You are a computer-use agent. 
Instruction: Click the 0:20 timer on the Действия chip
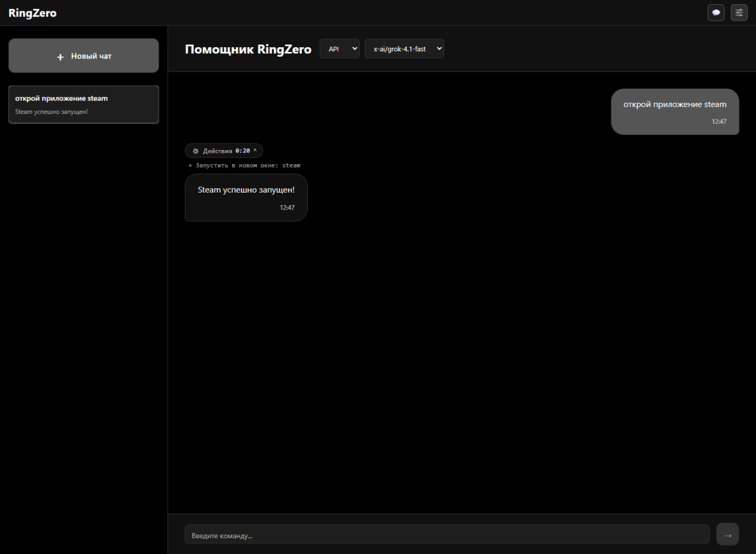coord(244,151)
